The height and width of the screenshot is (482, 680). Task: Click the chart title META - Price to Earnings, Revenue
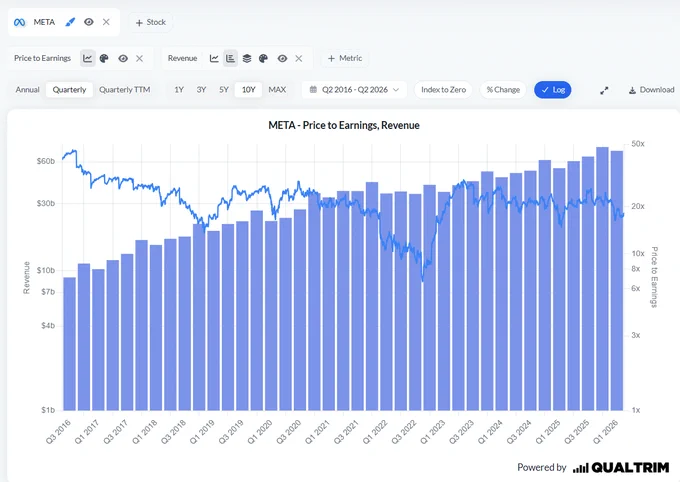click(x=344, y=125)
